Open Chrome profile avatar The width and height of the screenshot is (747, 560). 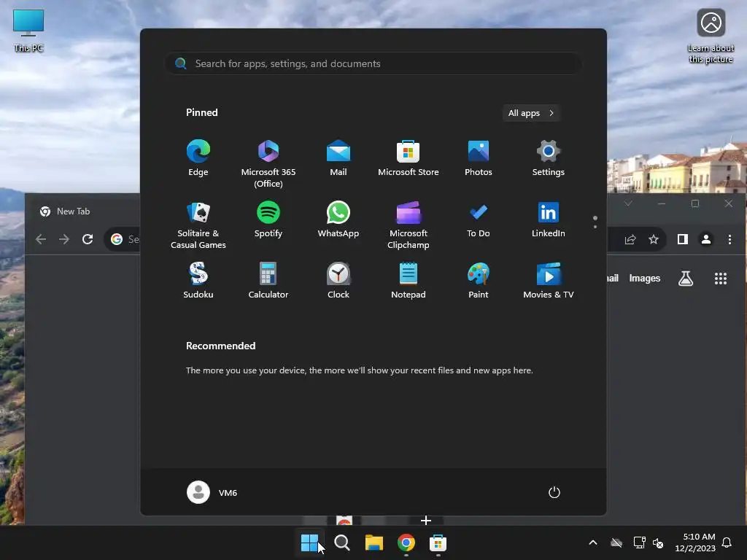[x=706, y=239]
